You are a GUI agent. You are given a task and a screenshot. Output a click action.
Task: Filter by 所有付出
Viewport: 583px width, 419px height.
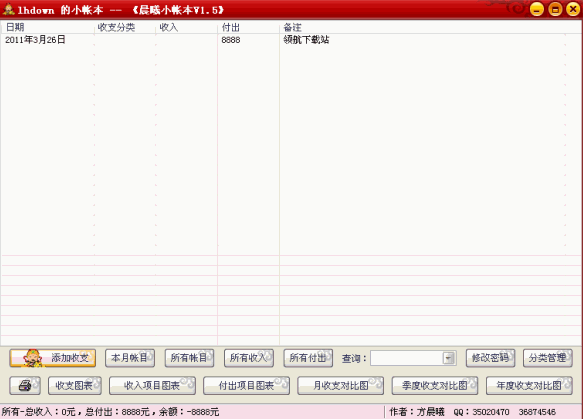click(x=308, y=358)
